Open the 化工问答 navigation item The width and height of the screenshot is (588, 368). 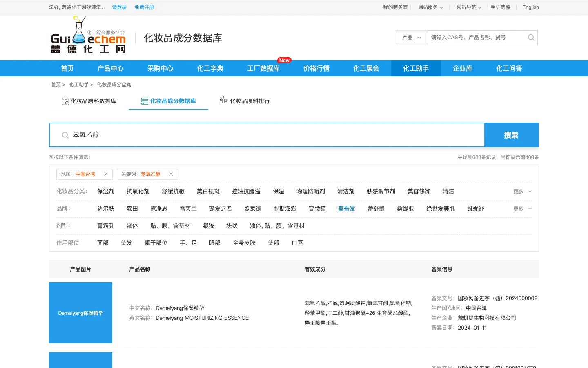pos(509,68)
